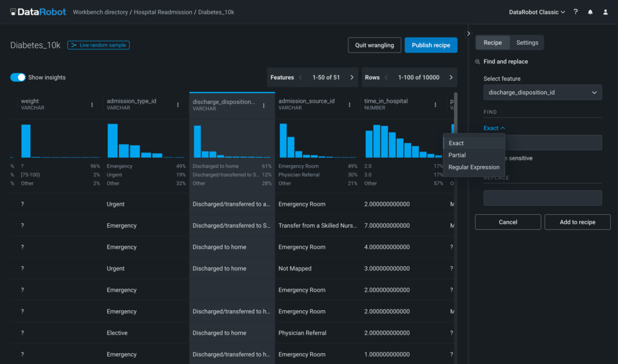Click Add to recipe button
The image size is (618, 364).
click(578, 222)
